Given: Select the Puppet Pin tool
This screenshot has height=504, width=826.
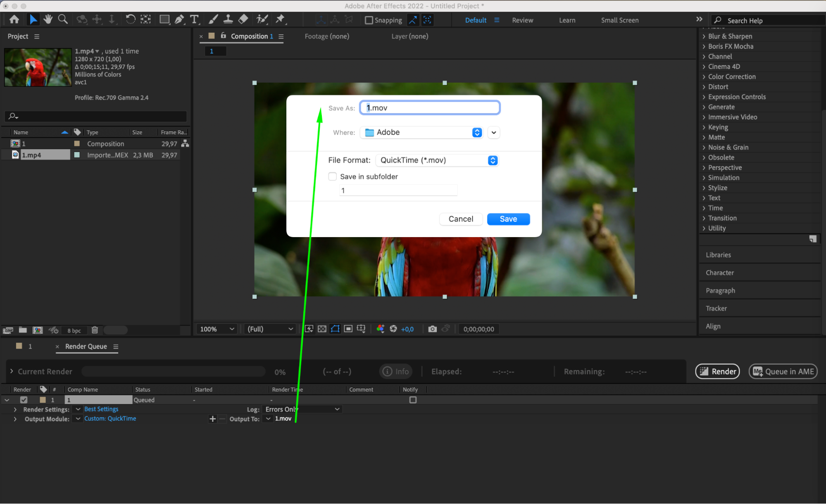Looking at the screenshot, I should (280, 19).
